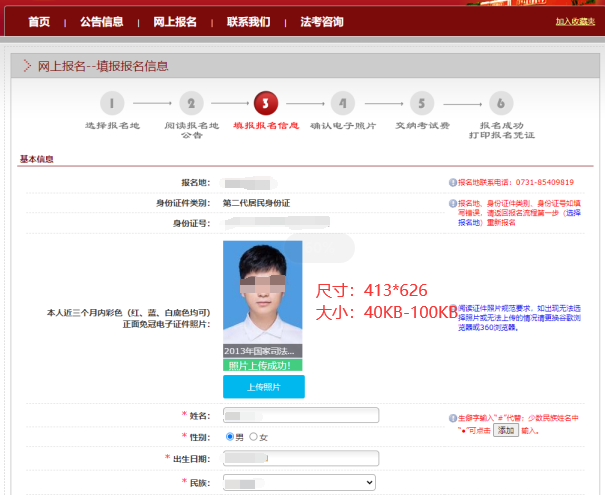Click the step 4 circle 确认电子照片
605x495 pixels.
coord(343,102)
